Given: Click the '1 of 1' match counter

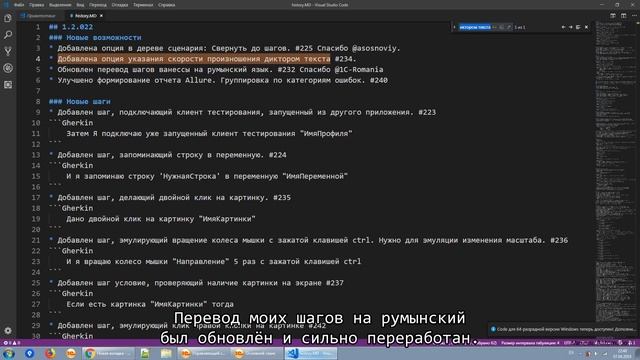Looking at the screenshot, I should (520, 27).
